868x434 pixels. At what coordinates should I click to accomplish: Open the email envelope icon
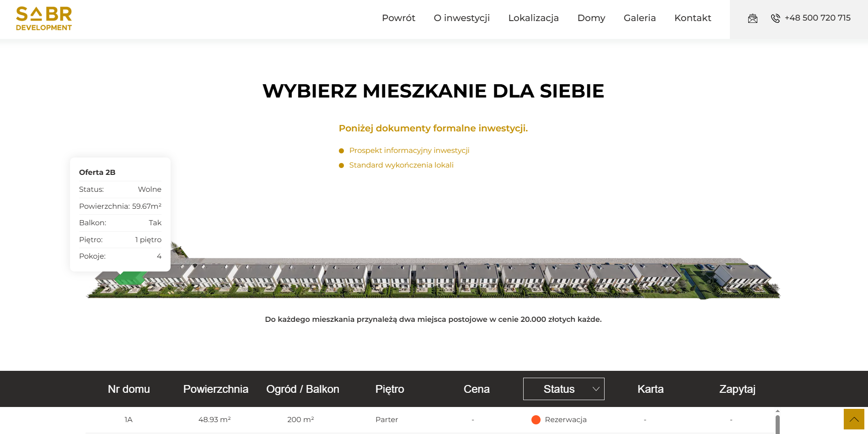point(753,18)
